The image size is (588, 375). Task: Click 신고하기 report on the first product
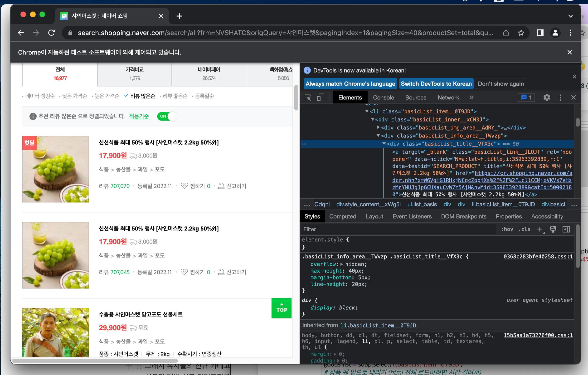(x=232, y=186)
